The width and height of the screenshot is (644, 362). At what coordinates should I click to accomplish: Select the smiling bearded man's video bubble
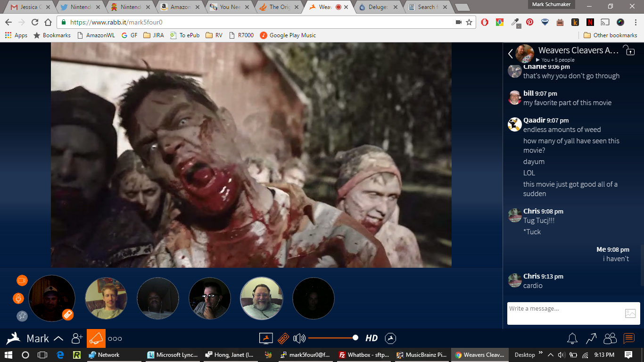tap(262, 298)
